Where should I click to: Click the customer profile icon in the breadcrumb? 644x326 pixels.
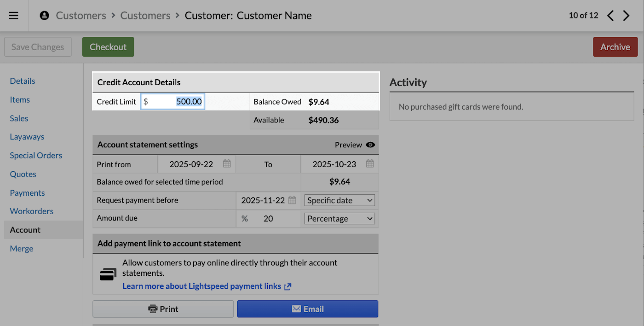(x=44, y=15)
